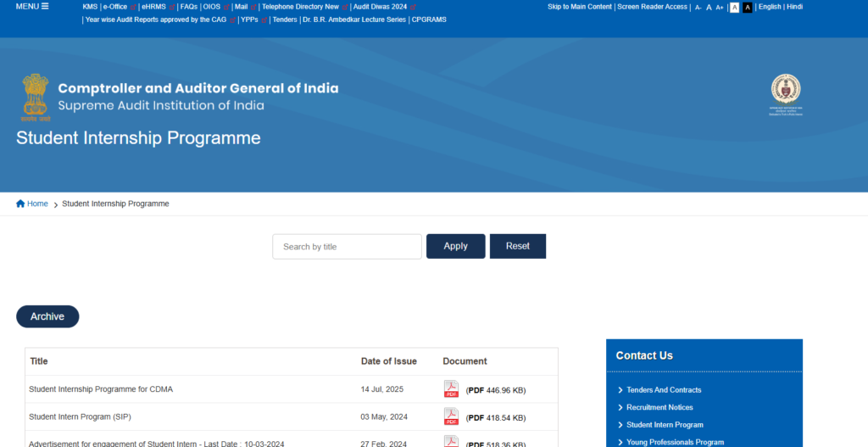Focus the Search by title field

[347, 247]
